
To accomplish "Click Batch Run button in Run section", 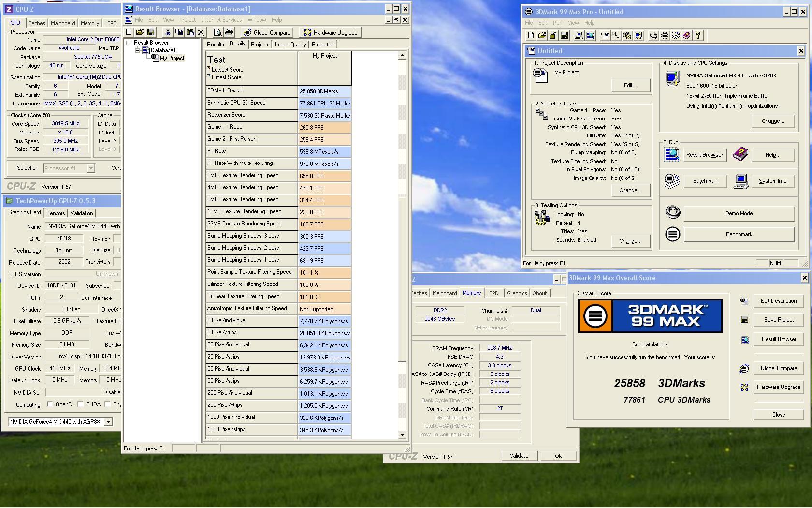I will tap(705, 181).
